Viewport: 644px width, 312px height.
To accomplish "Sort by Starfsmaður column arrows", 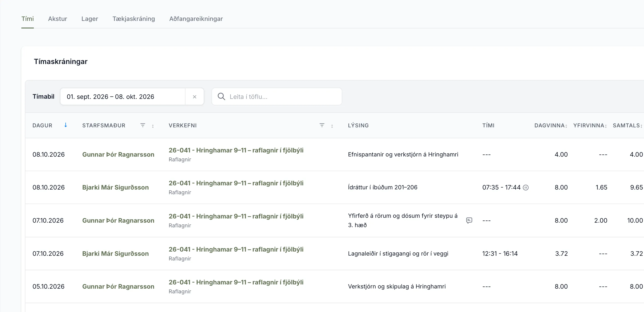I will click(153, 126).
